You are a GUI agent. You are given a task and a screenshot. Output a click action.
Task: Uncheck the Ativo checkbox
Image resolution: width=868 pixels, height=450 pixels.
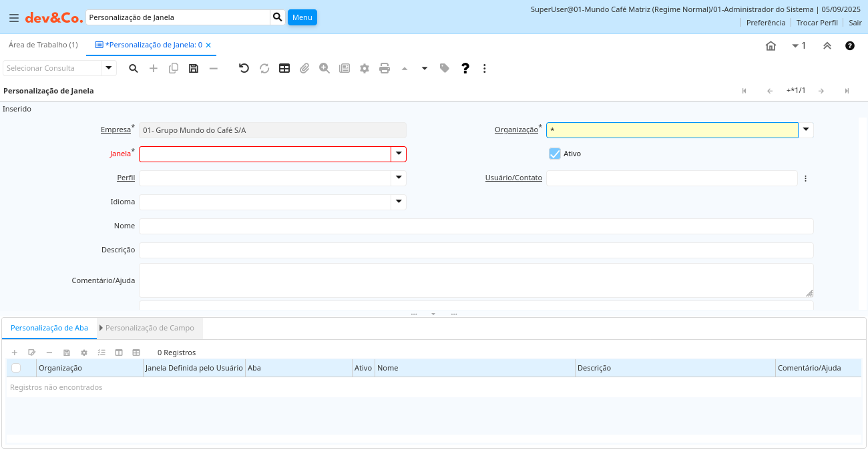[x=554, y=154]
